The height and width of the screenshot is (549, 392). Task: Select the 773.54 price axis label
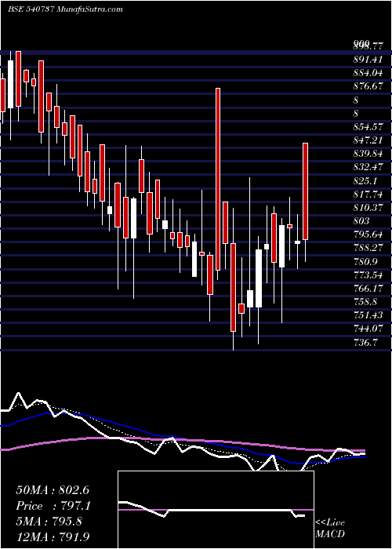pos(368,274)
